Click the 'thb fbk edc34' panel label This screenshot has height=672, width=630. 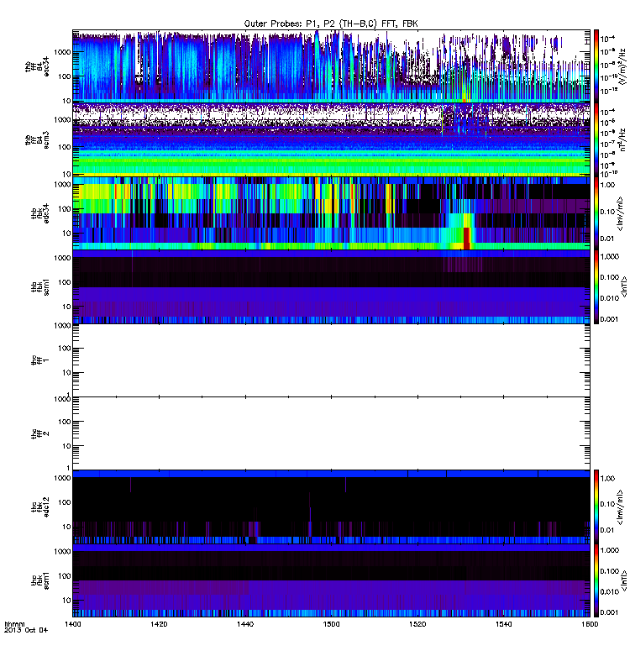(40, 213)
